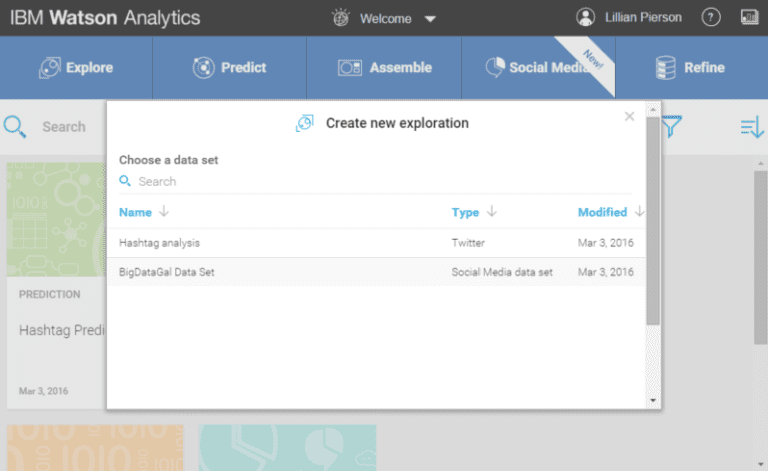This screenshot has height=471, width=768.
Task: Click the Welcome menu label
Action: pos(385,19)
